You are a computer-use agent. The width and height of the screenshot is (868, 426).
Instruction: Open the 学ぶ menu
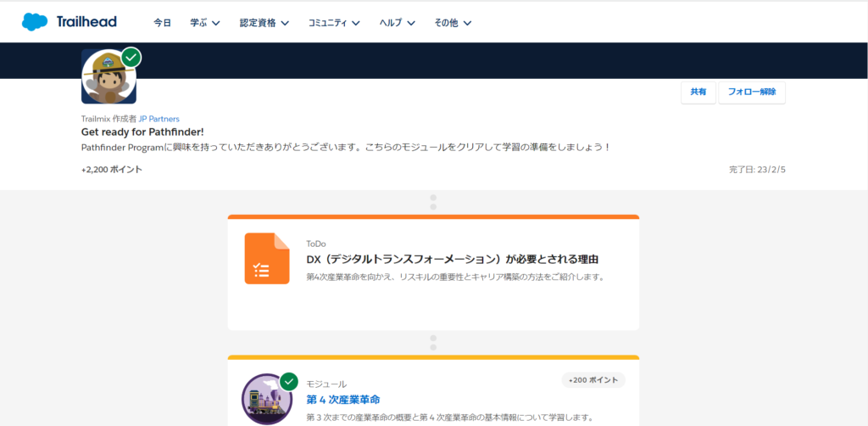coord(198,23)
